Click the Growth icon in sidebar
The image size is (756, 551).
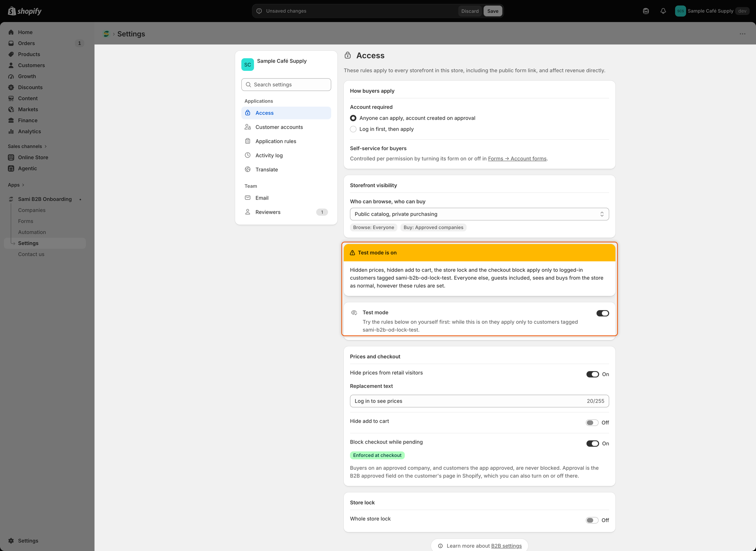point(11,77)
